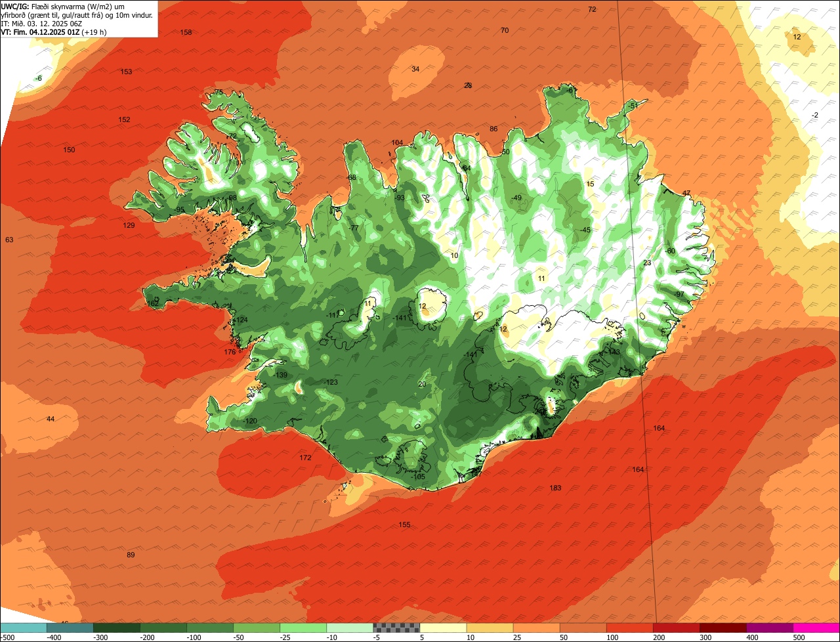Click the map value -105
840x642 pixels.
point(417,477)
